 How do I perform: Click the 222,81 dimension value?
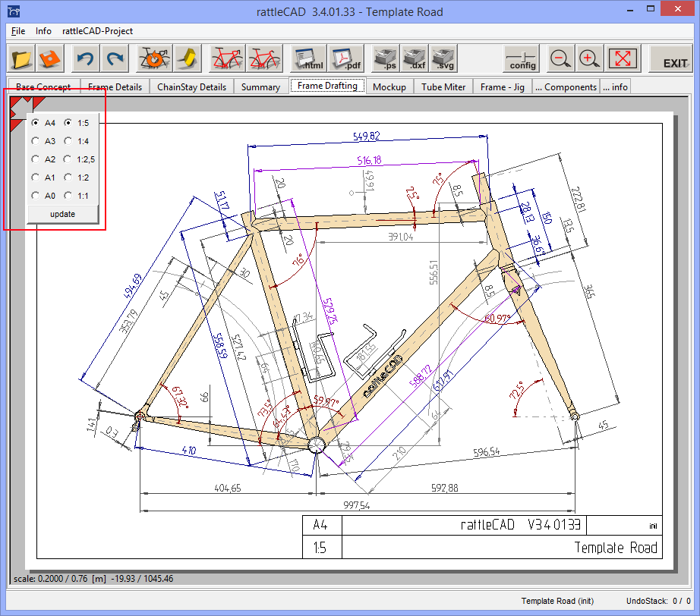[x=578, y=199]
